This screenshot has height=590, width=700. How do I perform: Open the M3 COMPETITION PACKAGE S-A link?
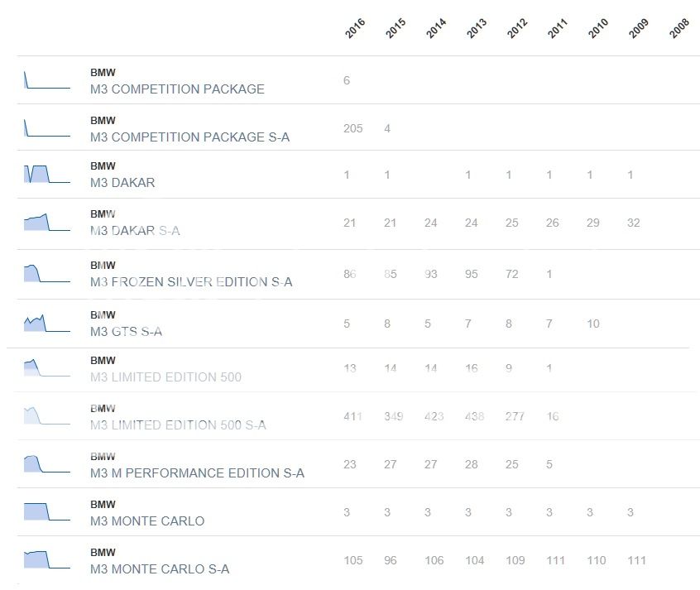[189, 137]
